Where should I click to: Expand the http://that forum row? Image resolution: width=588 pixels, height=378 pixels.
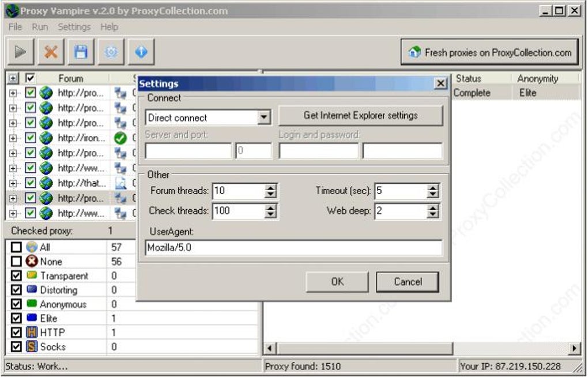coord(13,183)
